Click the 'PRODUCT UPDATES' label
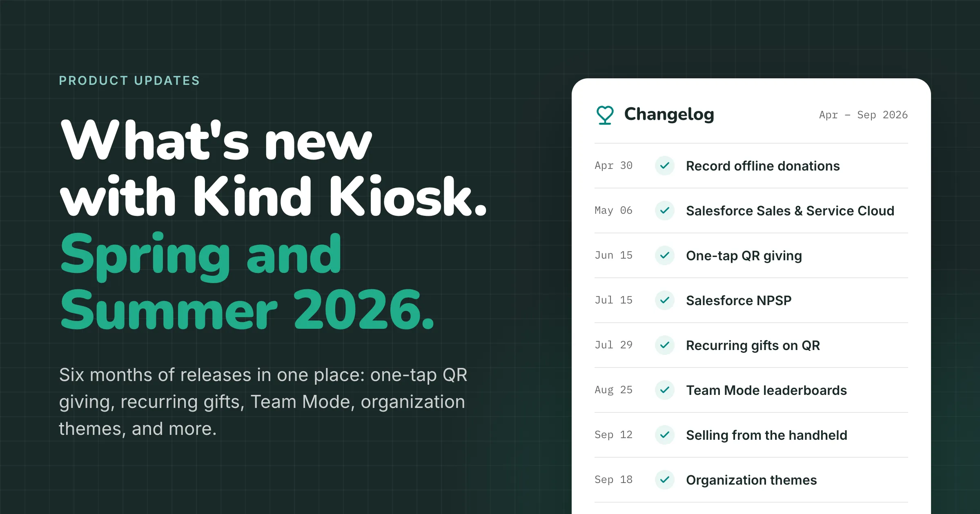 tap(129, 81)
